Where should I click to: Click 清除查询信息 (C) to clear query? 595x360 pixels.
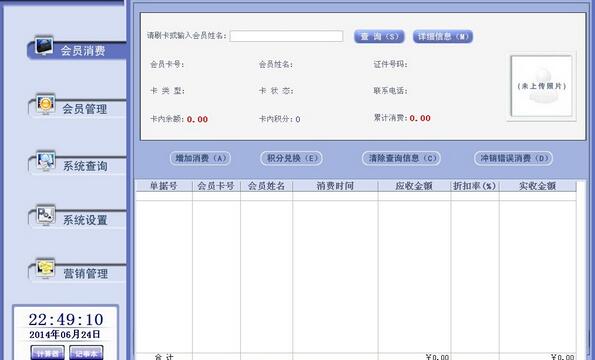tap(401, 158)
